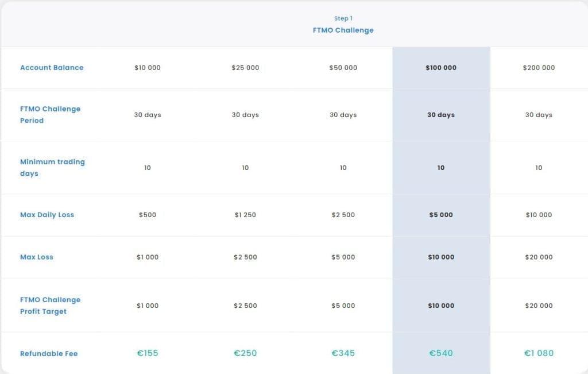
Task: Click the Step 1 FTMO Challenge header
Action: pos(343,24)
